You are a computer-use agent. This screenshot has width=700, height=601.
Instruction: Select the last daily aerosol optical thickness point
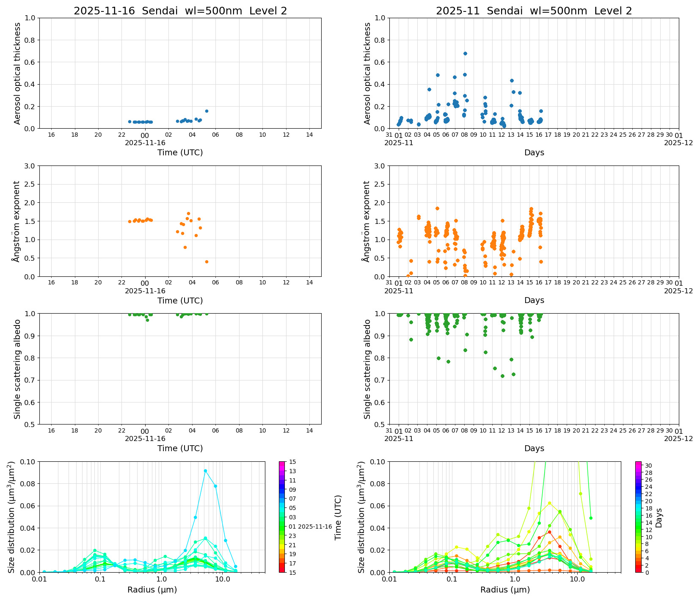207,111
